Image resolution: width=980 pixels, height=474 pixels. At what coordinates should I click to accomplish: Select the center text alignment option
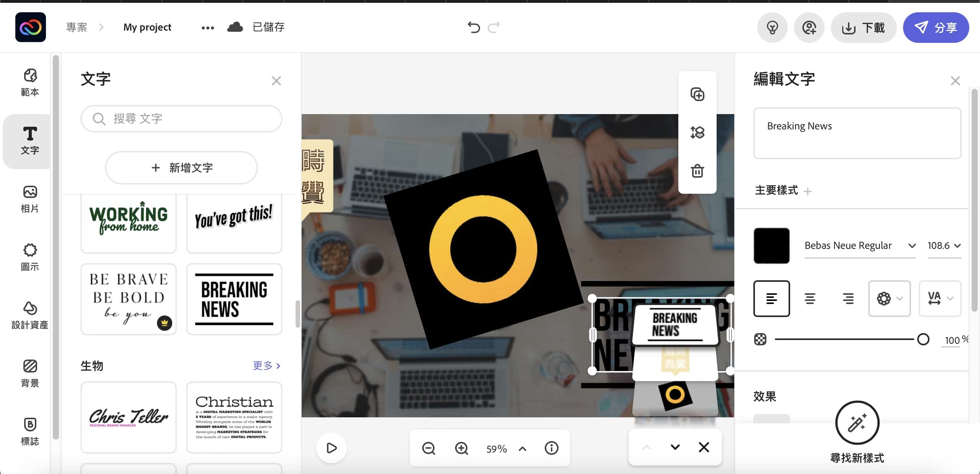click(x=810, y=299)
